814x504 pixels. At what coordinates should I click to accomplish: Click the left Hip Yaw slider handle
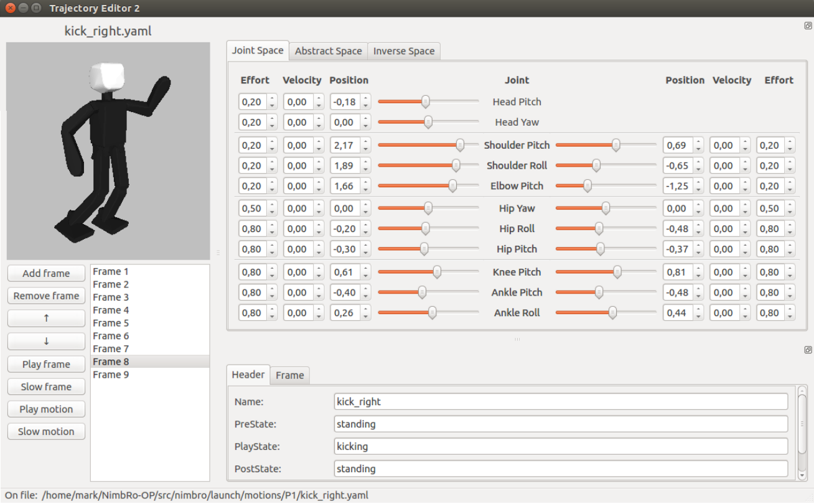[428, 208]
